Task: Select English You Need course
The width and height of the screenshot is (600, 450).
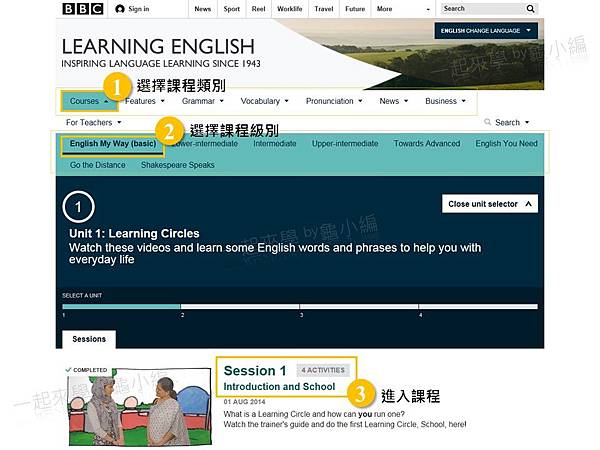Action: click(x=506, y=143)
